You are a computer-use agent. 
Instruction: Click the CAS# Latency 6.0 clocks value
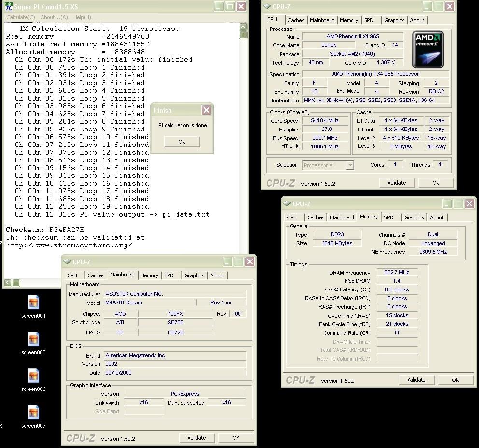(396, 289)
